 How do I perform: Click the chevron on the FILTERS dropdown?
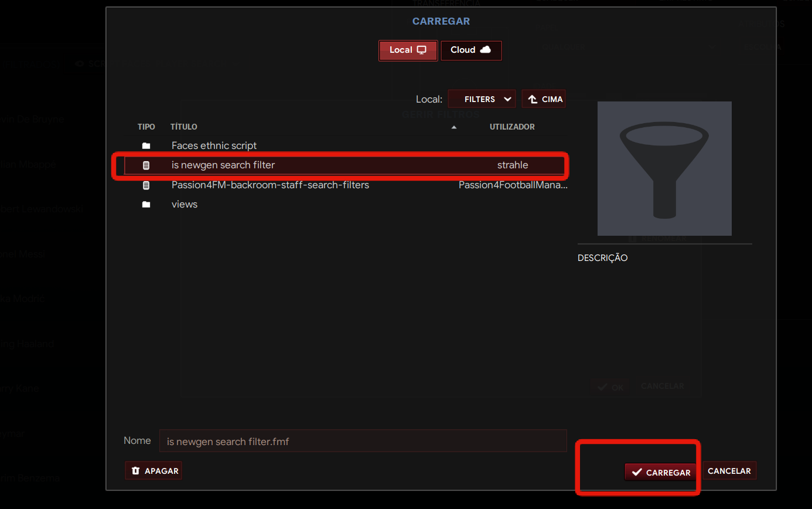click(x=507, y=99)
